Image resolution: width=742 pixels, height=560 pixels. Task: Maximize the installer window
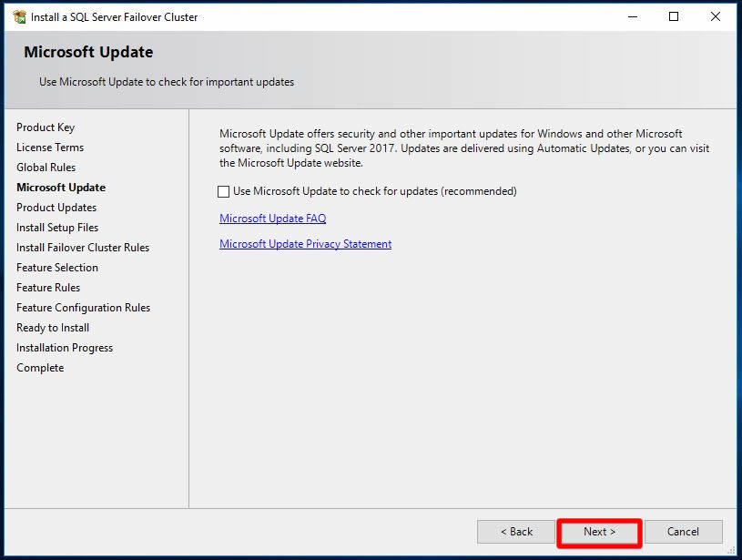click(x=674, y=16)
